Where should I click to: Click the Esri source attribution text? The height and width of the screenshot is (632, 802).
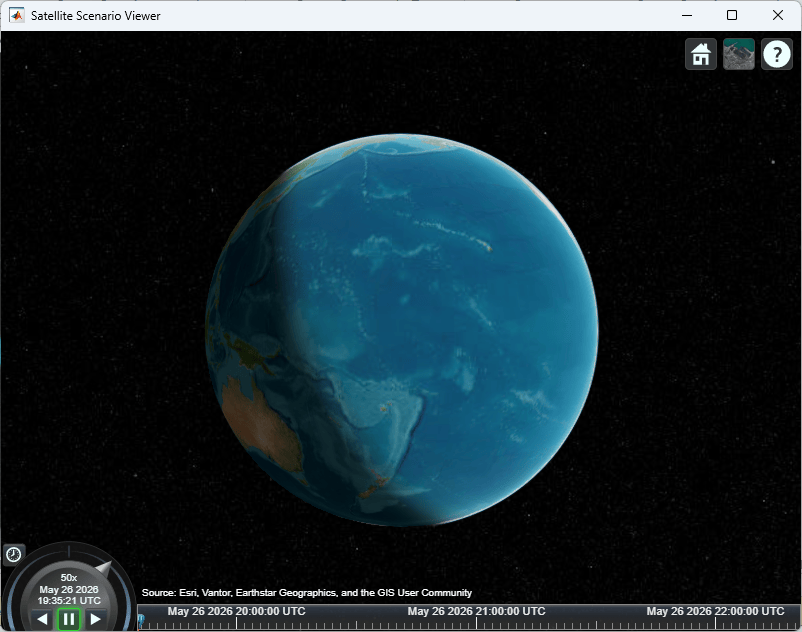(306, 593)
